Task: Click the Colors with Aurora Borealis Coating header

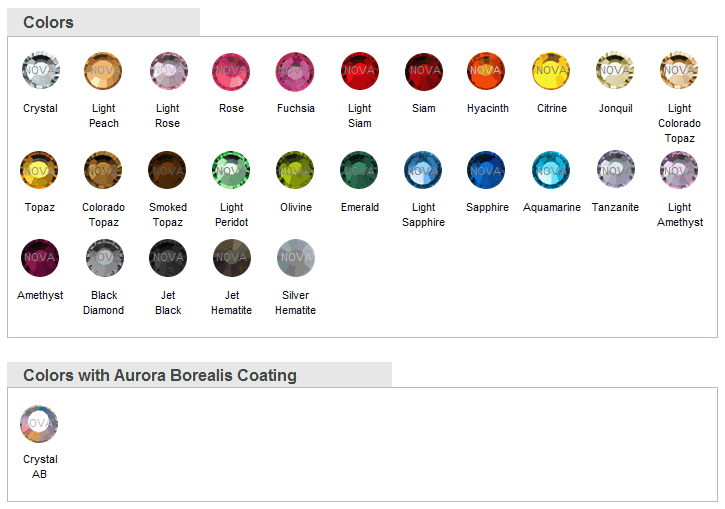Action: click(160, 376)
